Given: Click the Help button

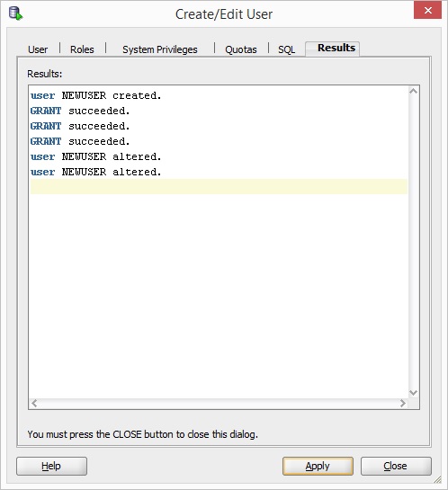Looking at the screenshot, I should pos(51,466).
